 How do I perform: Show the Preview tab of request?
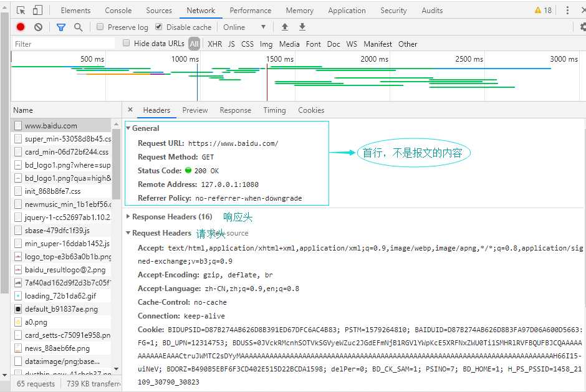click(195, 110)
